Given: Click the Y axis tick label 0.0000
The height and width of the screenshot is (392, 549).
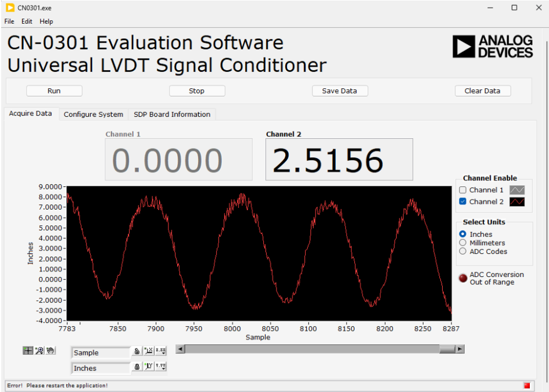Looking at the screenshot, I should point(50,279).
